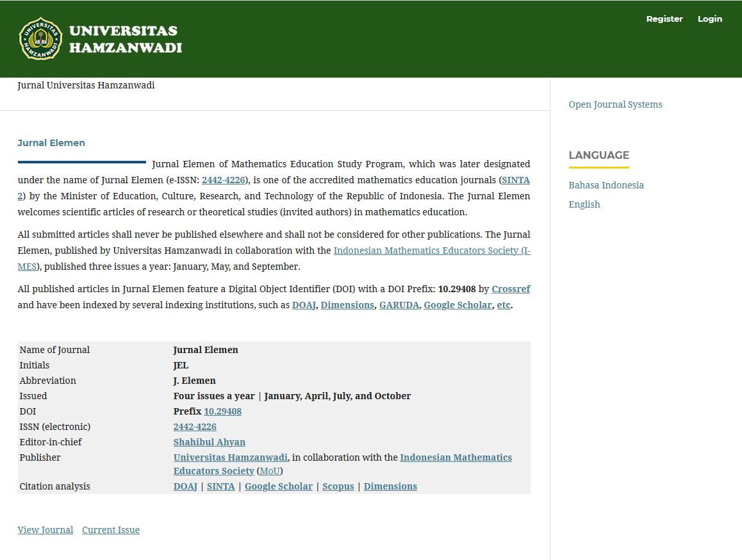This screenshot has width=742, height=560.
Task: Click Scopus in Citation analysis row
Action: [338, 486]
